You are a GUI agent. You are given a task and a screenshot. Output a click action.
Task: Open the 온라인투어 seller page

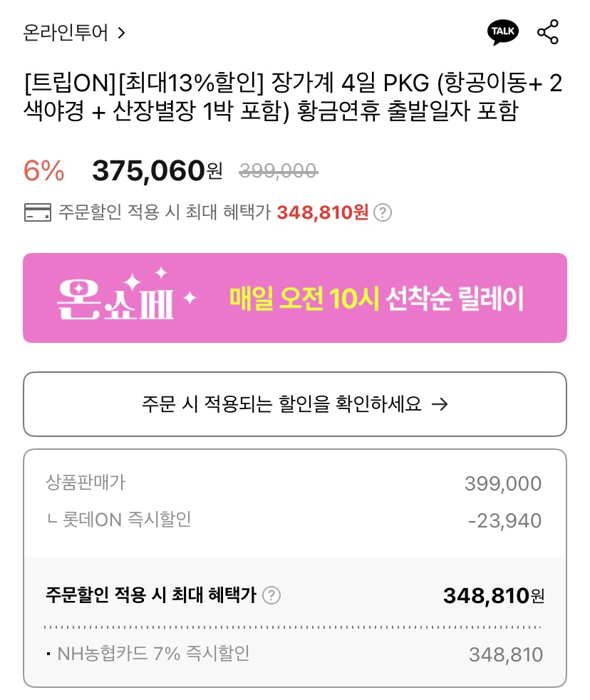click(x=66, y=33)
